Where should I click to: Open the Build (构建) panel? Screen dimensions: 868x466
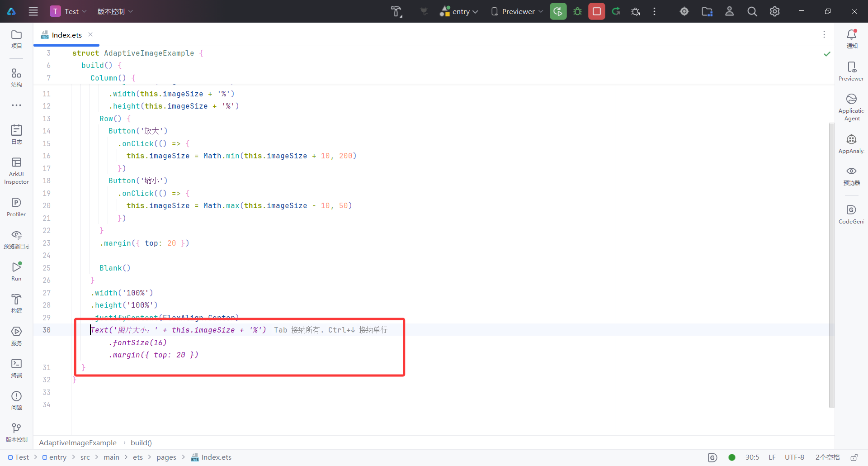16,304
